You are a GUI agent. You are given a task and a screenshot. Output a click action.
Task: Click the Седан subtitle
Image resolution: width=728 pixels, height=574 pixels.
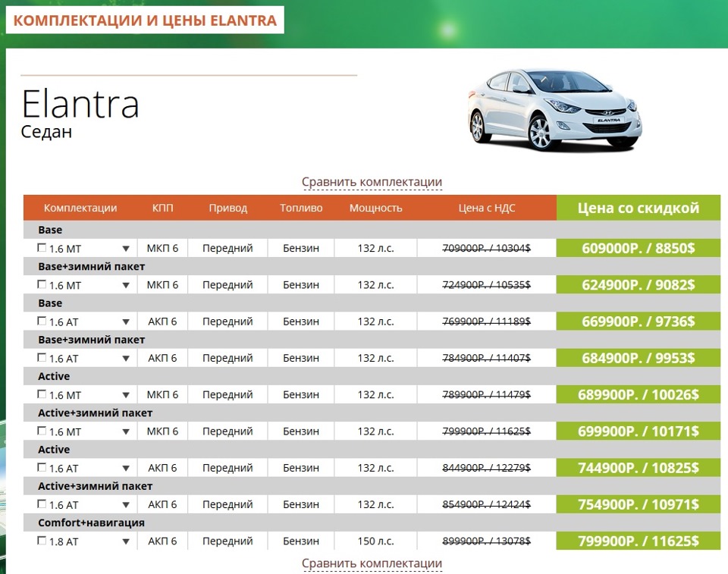(x=46, y=132)
